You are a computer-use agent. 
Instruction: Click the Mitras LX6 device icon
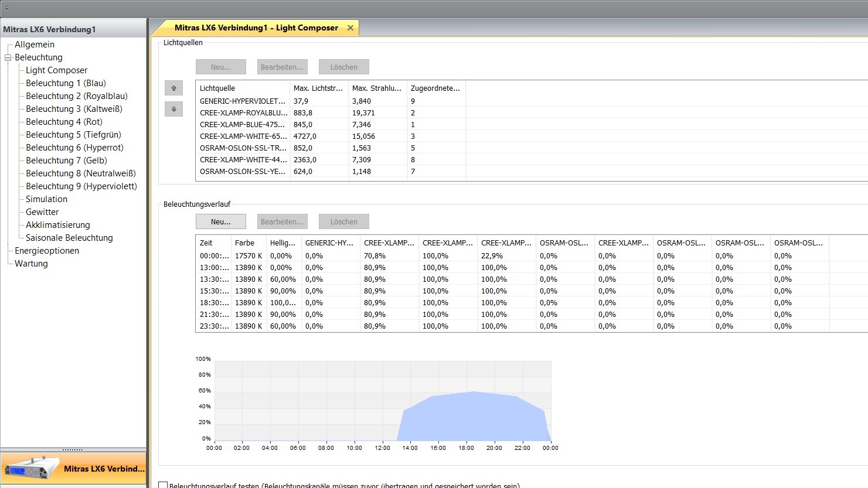(32, 469)
